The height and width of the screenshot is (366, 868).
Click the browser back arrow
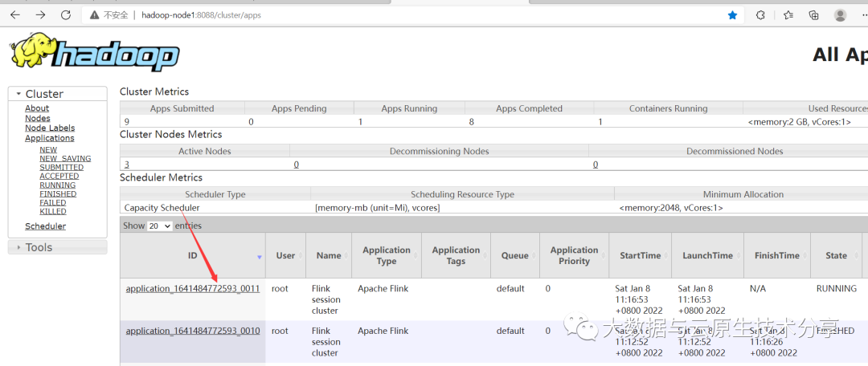point(15,15)
